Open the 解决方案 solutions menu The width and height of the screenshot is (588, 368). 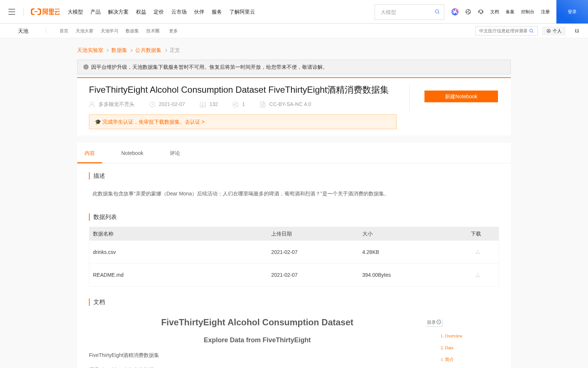118,12
